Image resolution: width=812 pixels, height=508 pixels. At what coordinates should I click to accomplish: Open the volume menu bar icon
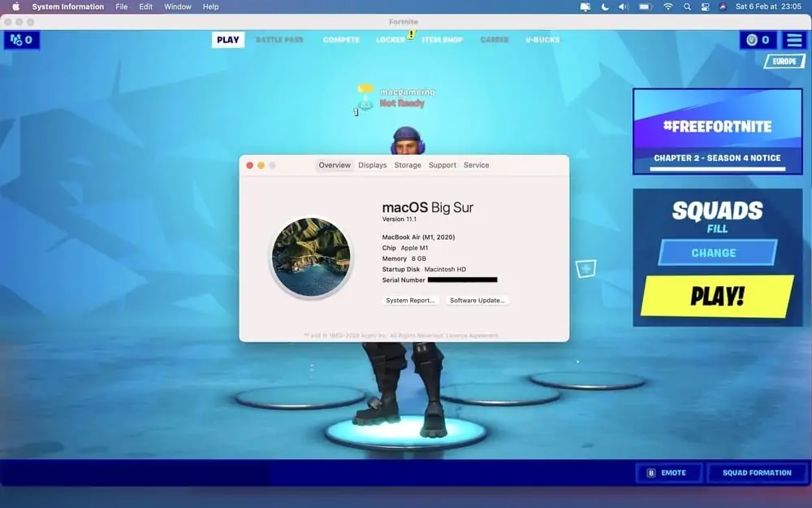624,7
